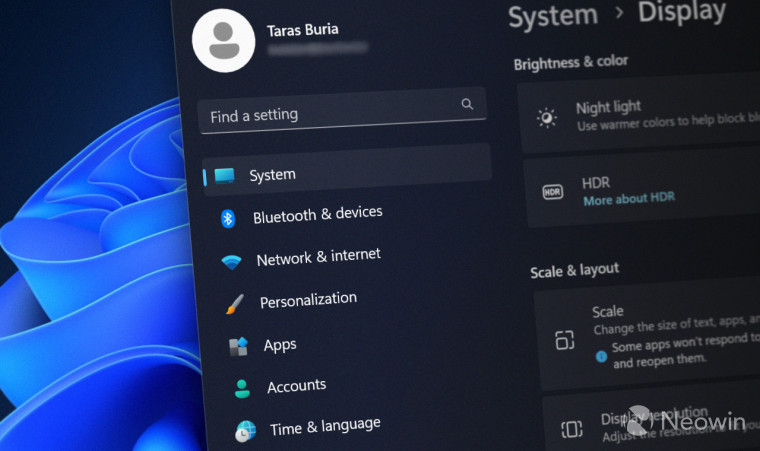Image resolution: width=760 pixels, height=451 pixels.
Task: Follow the More about HDR link
Action: coord(629,199)
